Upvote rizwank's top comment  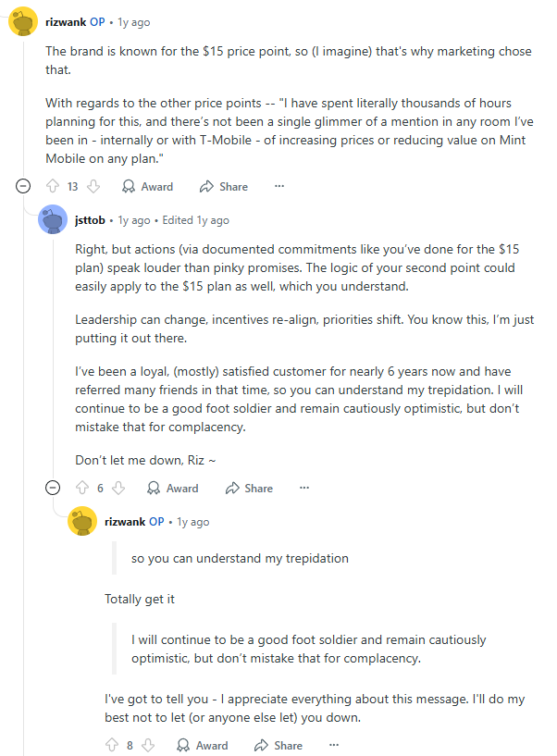point(55,186)
